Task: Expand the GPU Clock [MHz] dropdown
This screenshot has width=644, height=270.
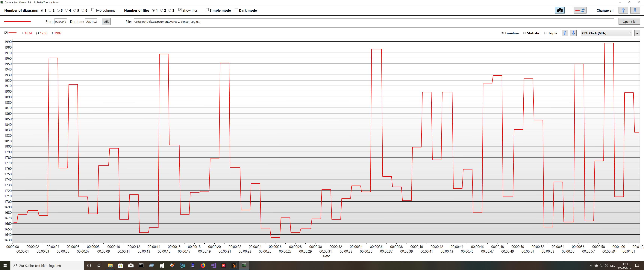Action: 606,33
